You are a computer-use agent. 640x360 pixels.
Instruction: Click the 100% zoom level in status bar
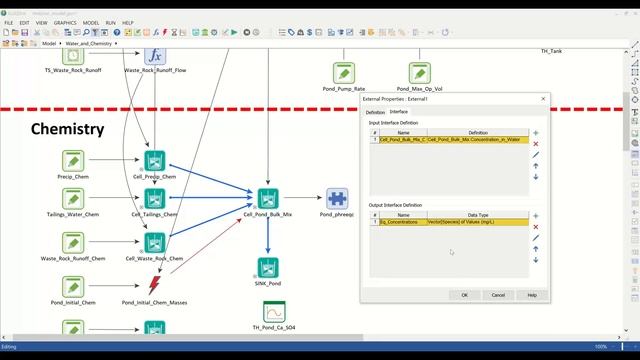[x=601, y=347]
